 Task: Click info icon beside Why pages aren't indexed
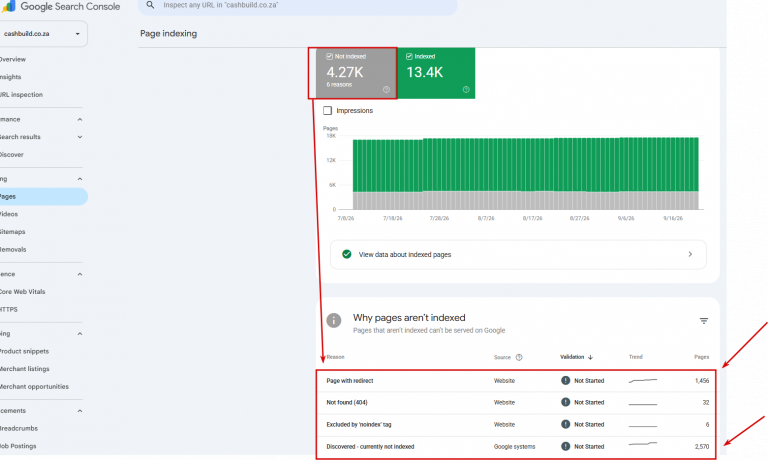pos(334,321)
